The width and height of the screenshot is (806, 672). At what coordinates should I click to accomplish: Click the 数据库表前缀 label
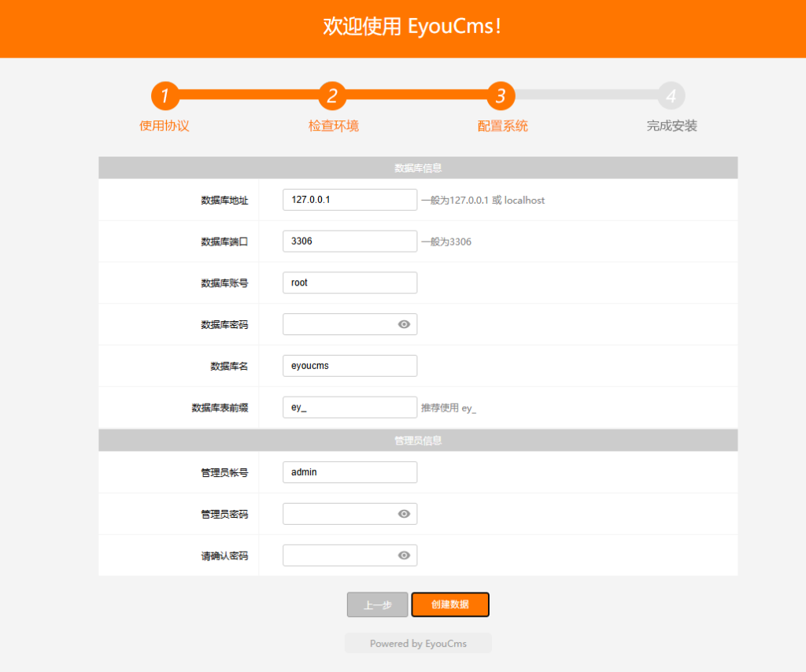(220, 408)
